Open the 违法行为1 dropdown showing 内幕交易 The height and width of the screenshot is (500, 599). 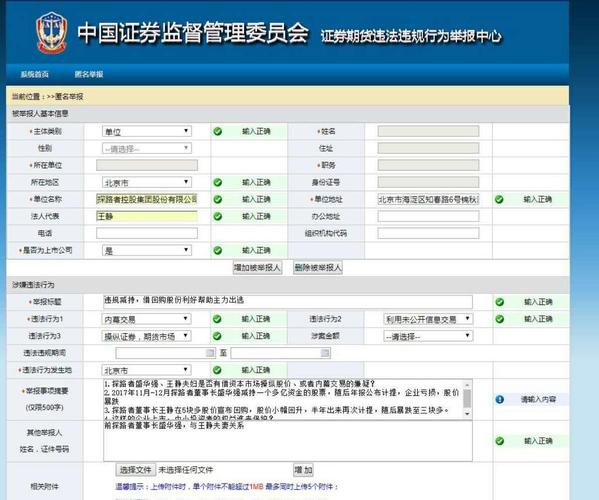147,319
